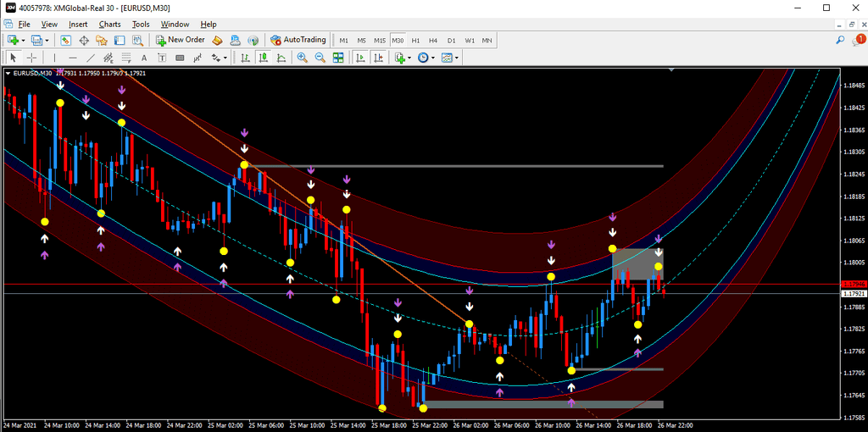Image resolution: width=868 pixels, height=432 pixels.
Task: Switch chart to M5 timeframe
Action: pos(361,41)
